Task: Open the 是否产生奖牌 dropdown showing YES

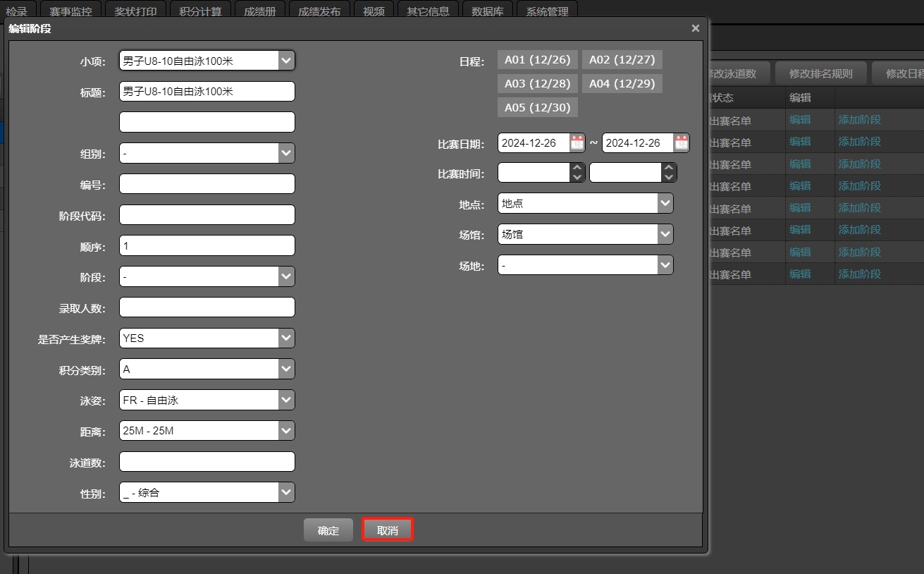Action: coord(286,338)
